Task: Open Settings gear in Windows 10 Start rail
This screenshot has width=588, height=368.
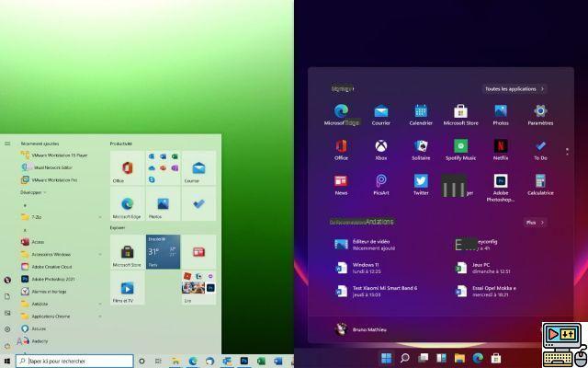Action: 7,329
